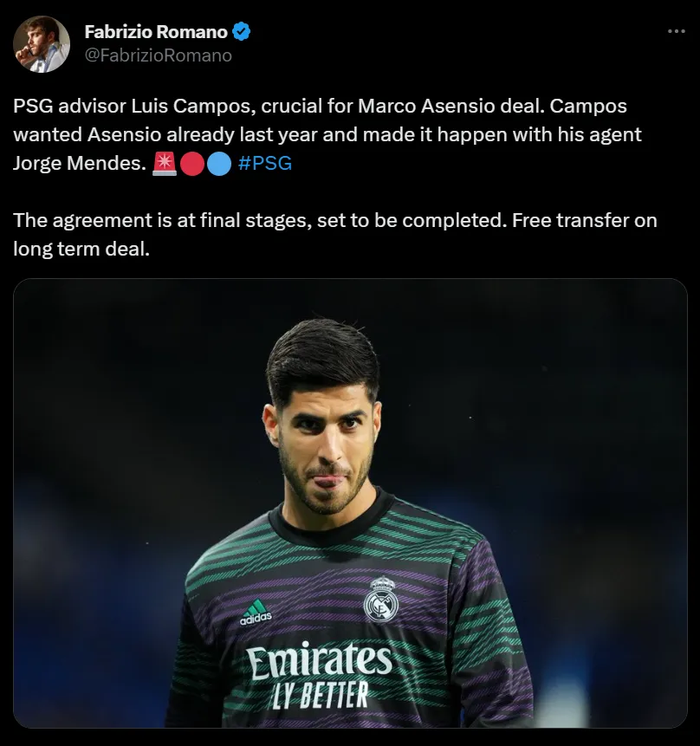Image resolution: width=700 pixels, height=746 pixels.
Task: Open the three-dot More options menu
Action: [x=676, y=31]
